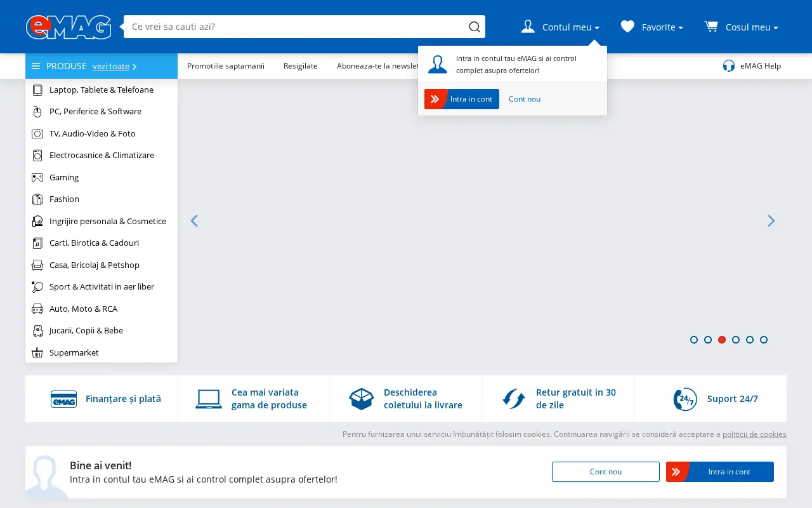The width and height of the screenshot is (812, 508).
Task: Click Cont nou link in account popup
Action: click(x=525, y=99)
